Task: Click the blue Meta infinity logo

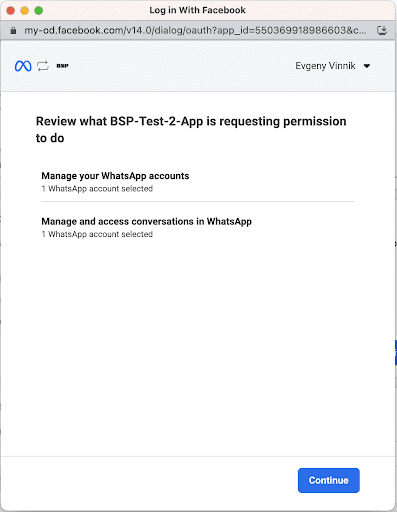Action: 23,66
